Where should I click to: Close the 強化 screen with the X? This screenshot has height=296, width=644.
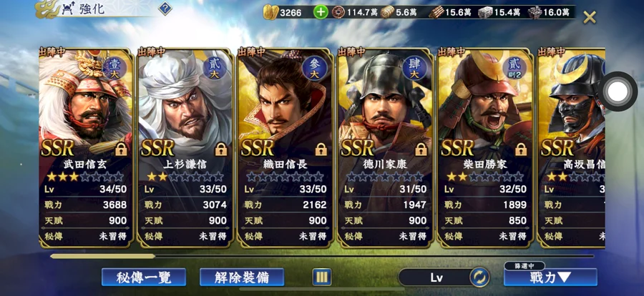(590, 17)
